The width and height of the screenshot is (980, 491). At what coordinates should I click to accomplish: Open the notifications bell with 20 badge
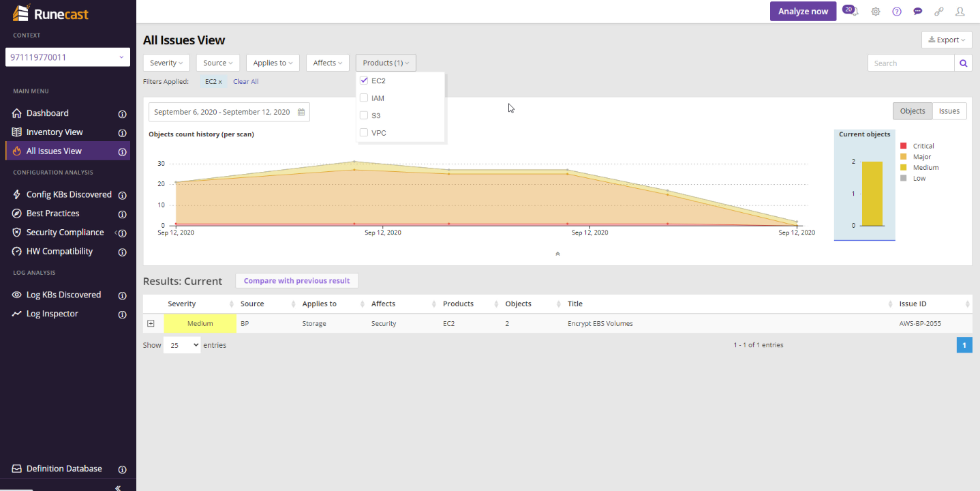[851, 11]
